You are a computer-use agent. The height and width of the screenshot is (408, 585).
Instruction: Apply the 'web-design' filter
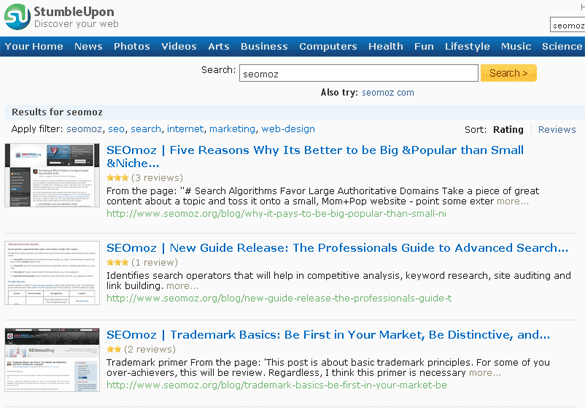pos(288,129)
